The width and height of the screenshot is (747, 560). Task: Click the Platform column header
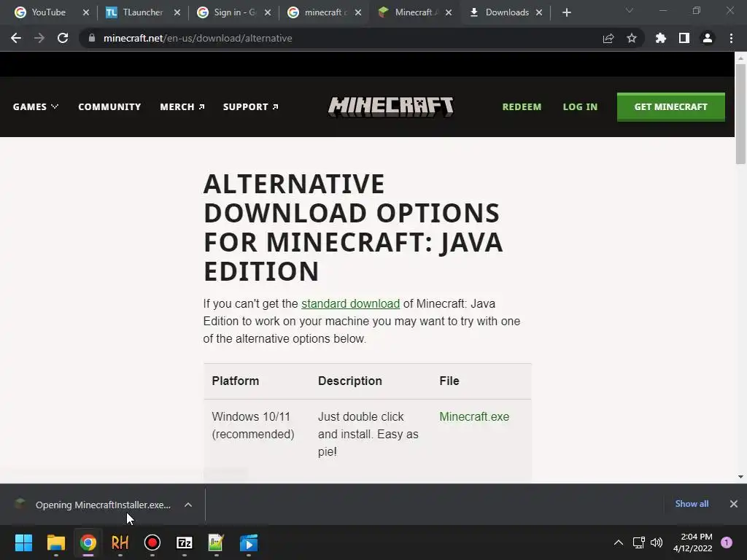236,381
